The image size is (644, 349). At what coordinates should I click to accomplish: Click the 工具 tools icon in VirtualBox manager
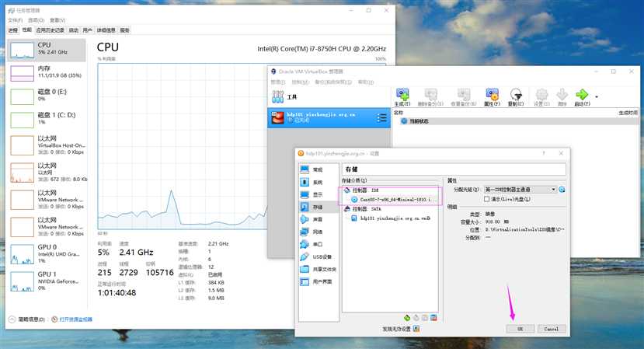coord(278,97)
